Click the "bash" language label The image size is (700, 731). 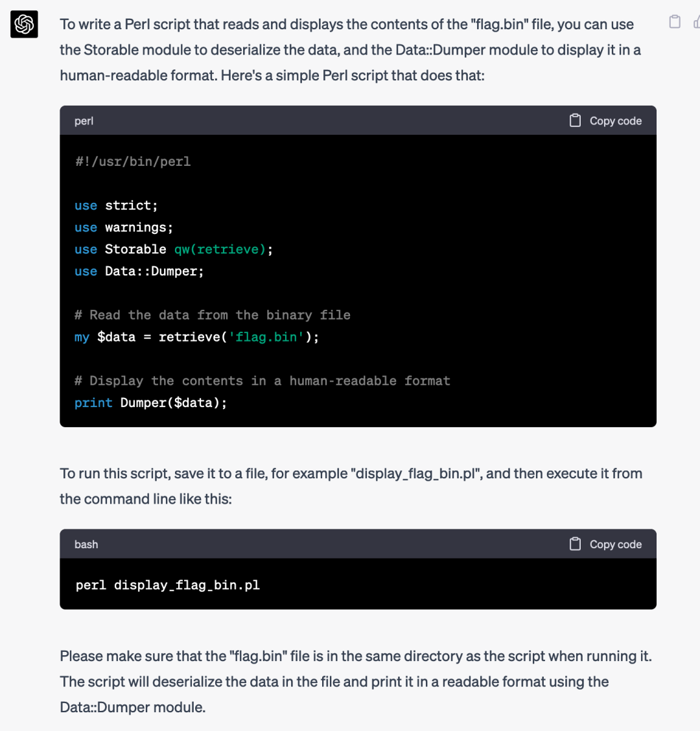[86, 544]
